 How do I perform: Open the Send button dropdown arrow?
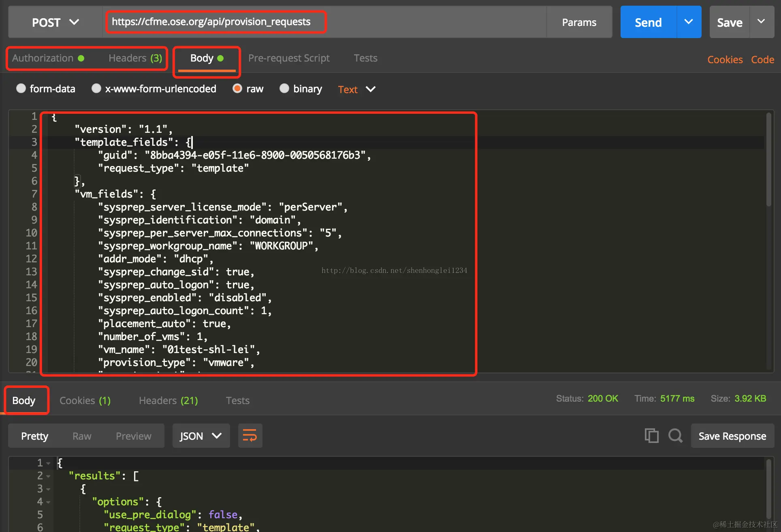689,22
